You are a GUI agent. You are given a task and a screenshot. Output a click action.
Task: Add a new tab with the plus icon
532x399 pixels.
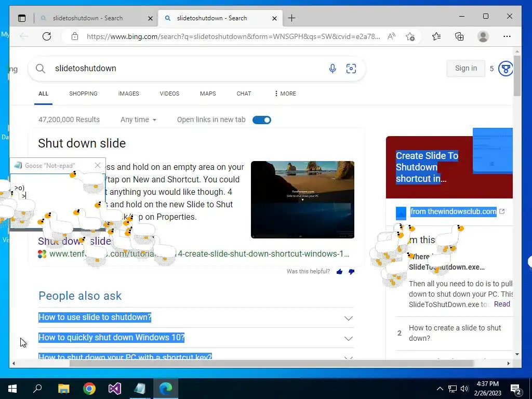point(291,18)
